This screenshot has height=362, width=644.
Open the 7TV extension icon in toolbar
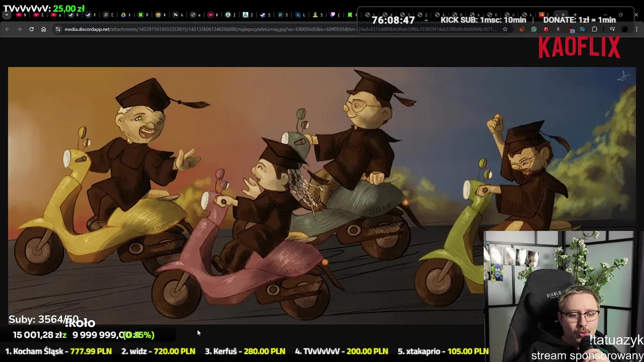pyautogui.click(x=583, y=29)
